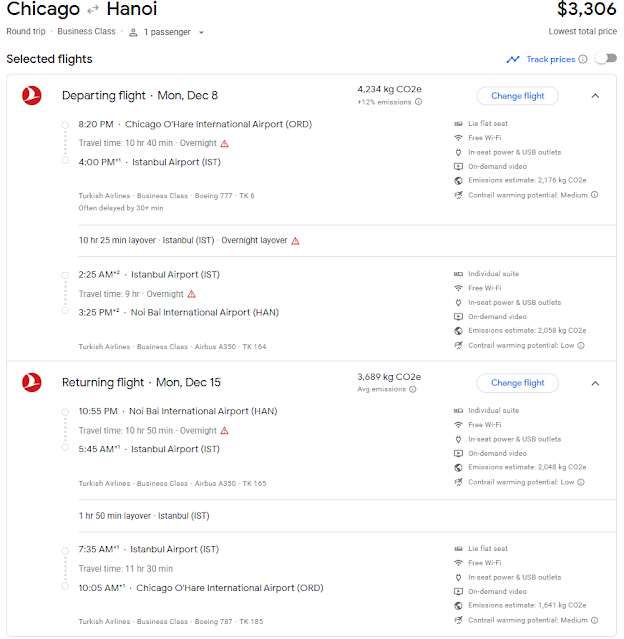Click the Overnight layover warning triangle
The height and width of the screenshot is (639, 624).
295,241
